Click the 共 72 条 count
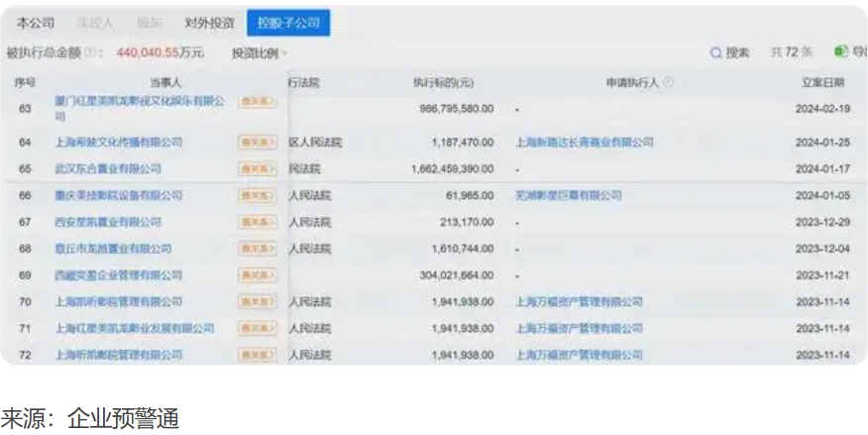This screenshot has width=868, height=435. [792, 53]
